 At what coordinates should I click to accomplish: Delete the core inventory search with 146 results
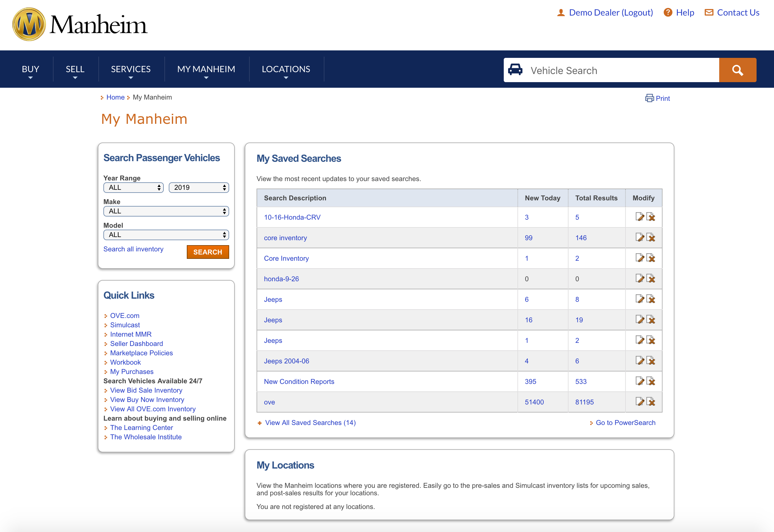pos(651,237)
